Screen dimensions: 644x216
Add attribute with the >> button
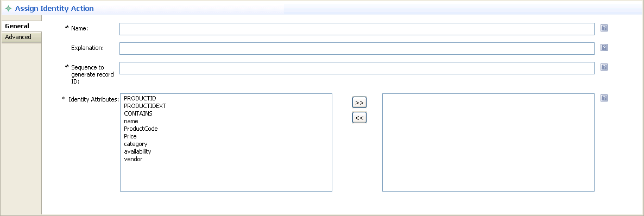[x=359, y=102]
